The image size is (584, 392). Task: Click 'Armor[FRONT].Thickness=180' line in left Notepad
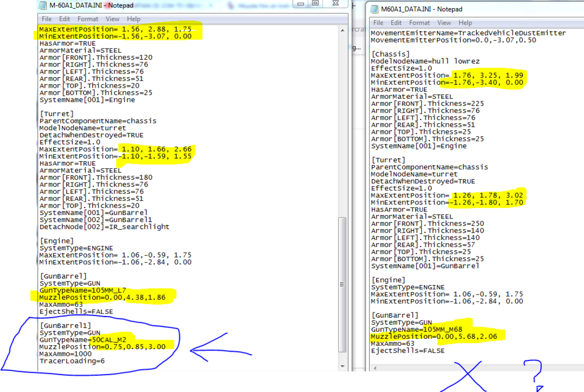[x=96, y=178]
